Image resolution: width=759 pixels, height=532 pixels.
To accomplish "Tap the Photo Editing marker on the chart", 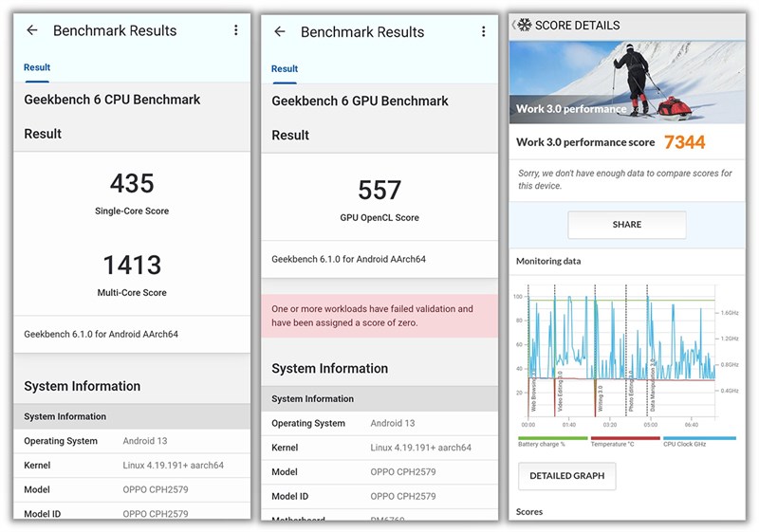I will (x=631, y=392).
